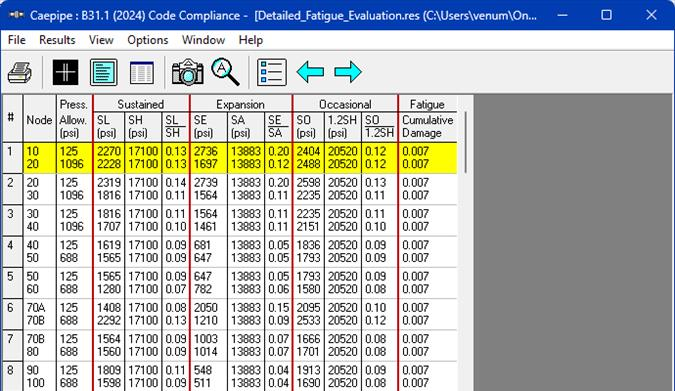Click the SH (psi) column header
Viewport: 675px width, 391px height.
143,127
